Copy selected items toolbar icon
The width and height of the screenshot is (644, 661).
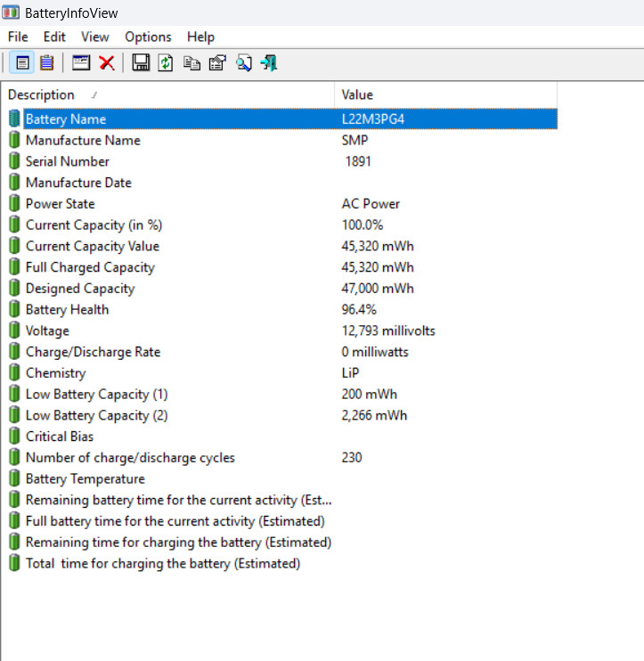pos(192,63)
